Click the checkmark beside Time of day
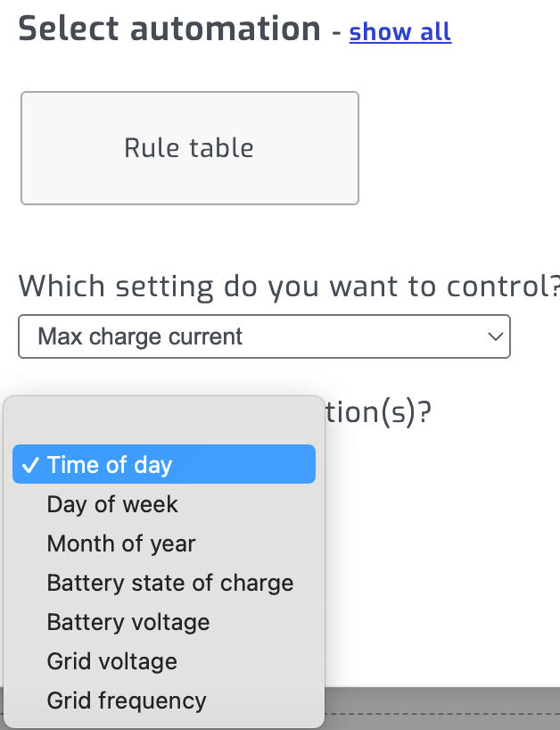The image size is (560, 730). click(29, 465)
